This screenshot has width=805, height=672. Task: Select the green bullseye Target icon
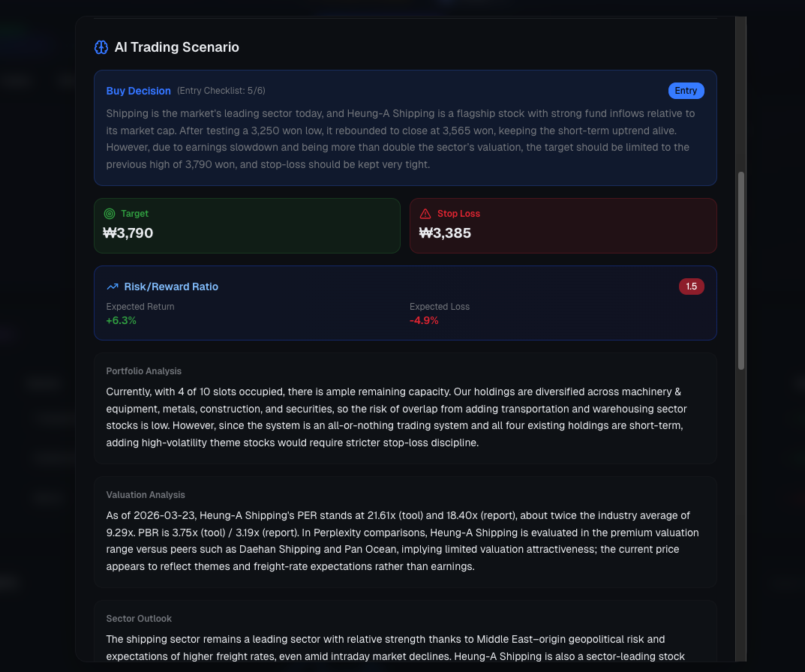click(x=110, y=214)
